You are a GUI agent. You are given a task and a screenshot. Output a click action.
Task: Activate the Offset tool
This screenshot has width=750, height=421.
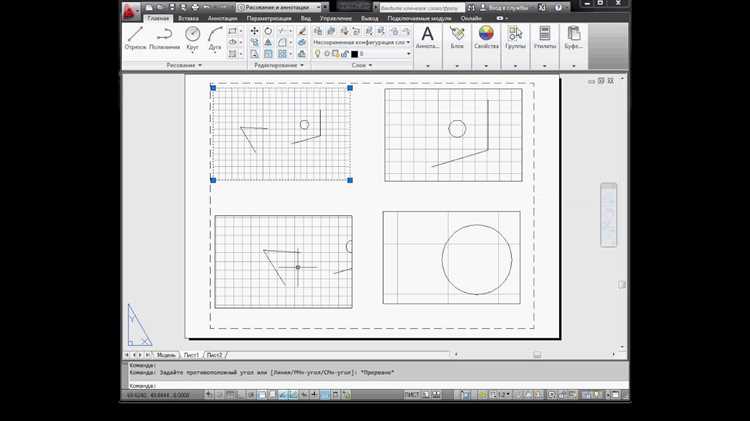click(302, 54)
